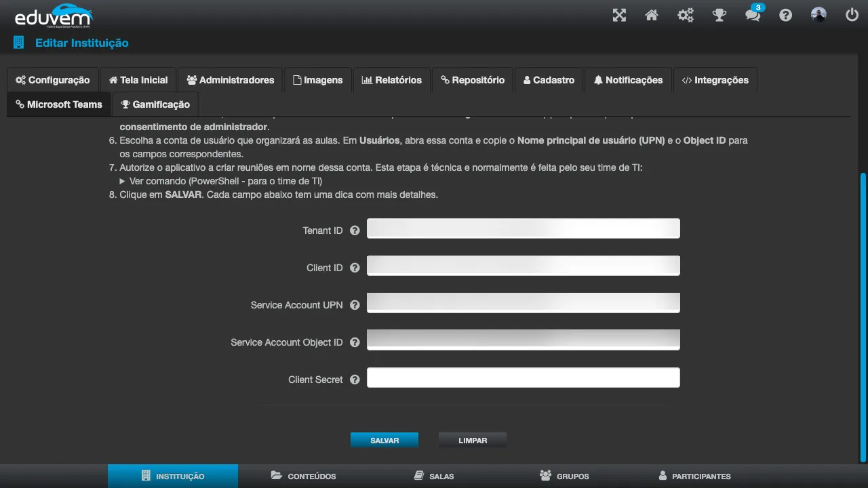Viewport: 868px width, 488px height.
Task: Open the user profile avatar
Action: coord(818,15)
